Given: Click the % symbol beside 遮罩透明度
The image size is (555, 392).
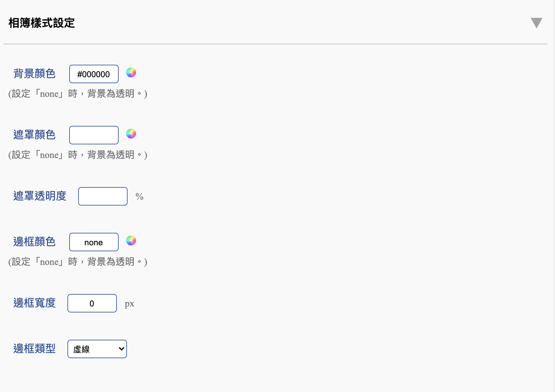Looking at the screenshot, I should pyautogui.click(x=139, y=197).
